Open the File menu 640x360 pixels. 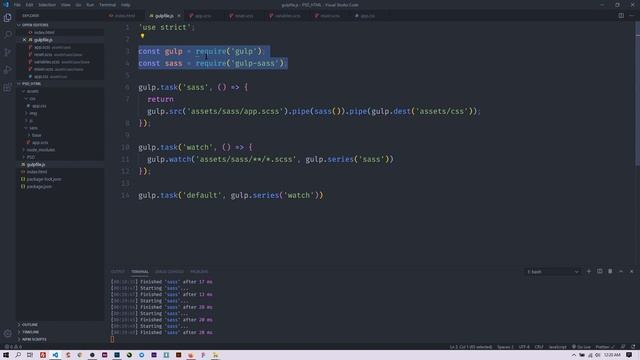[17, 5]
